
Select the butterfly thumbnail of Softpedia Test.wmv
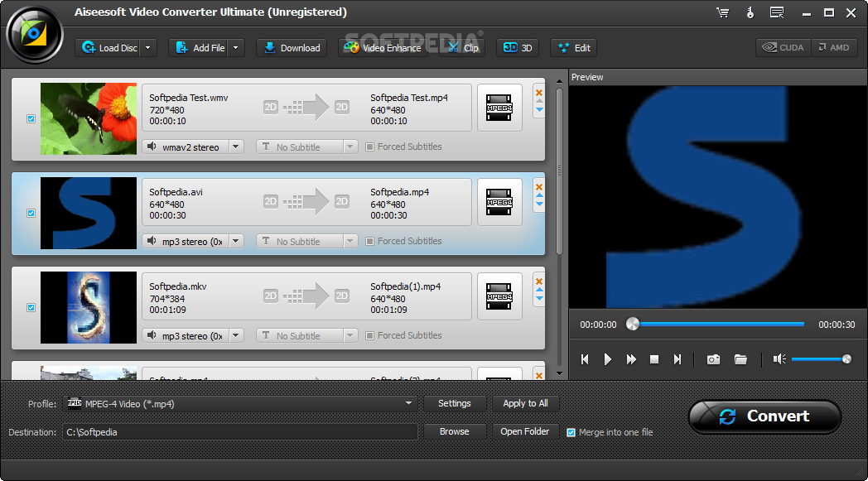tap(89, 118)
